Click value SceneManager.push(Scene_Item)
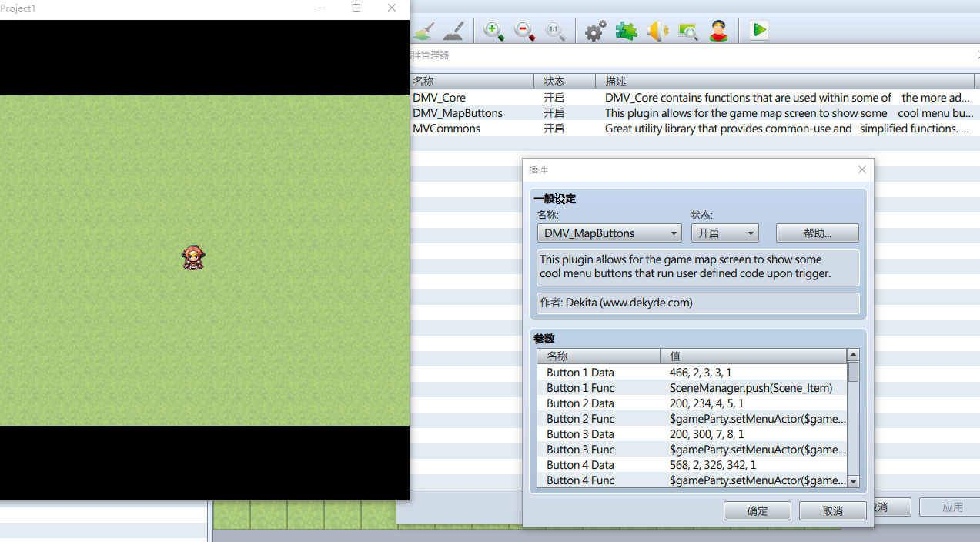This screenshot has height=542, width=980. click(x=751, y=388)
